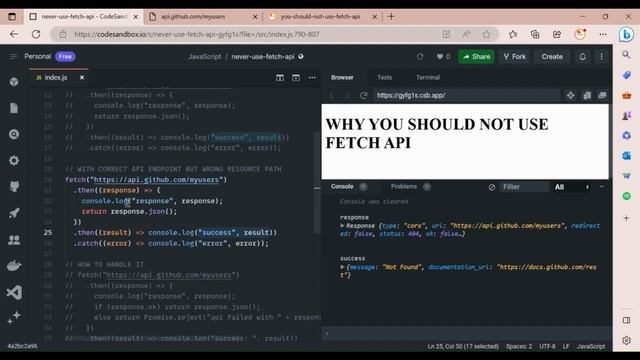Click the preview layout toggle icon

296,78
